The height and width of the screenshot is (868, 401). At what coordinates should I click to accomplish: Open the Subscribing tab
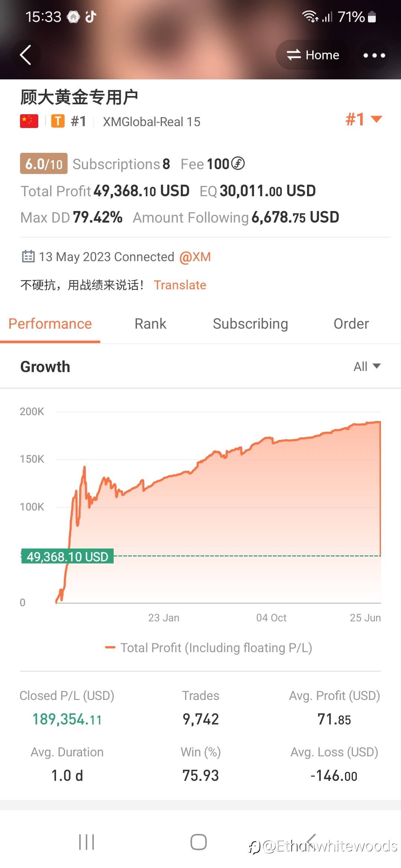pyautogui.click(x=250, y=324)
